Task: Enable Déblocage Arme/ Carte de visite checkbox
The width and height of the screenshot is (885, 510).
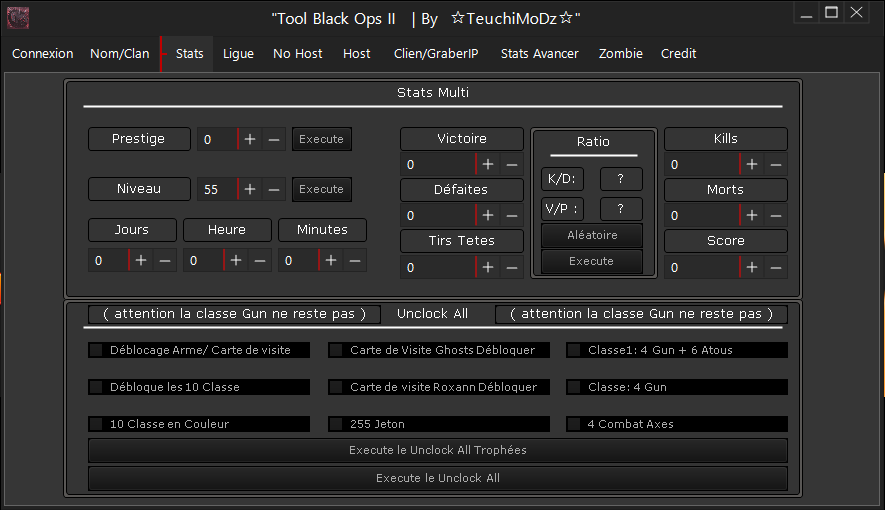Action: coord(97,350)
